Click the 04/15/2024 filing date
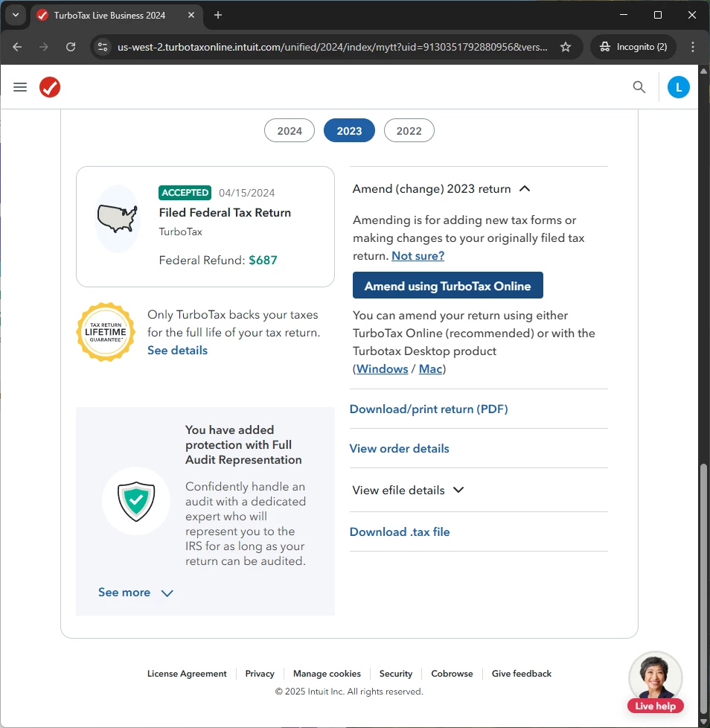Viewport: 710px width, 728px height. coord(247,193)
